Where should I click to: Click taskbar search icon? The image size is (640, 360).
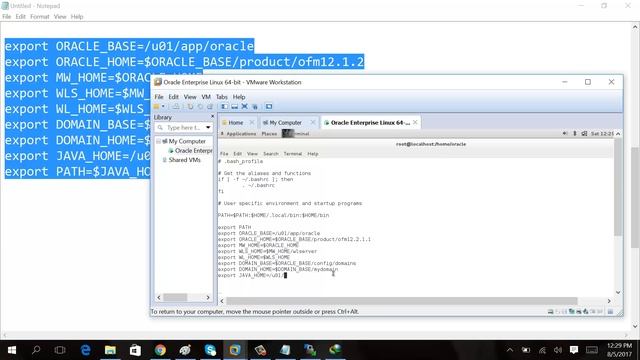[36, 350]
